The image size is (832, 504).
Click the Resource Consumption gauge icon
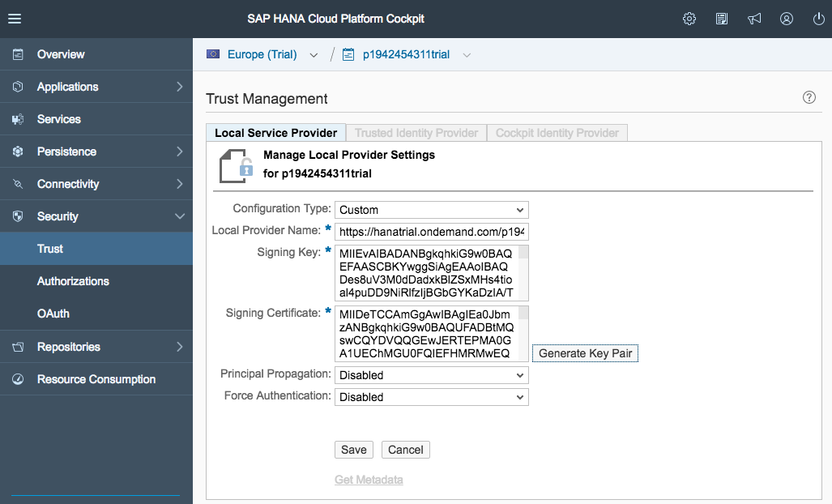tap(18, 378)
